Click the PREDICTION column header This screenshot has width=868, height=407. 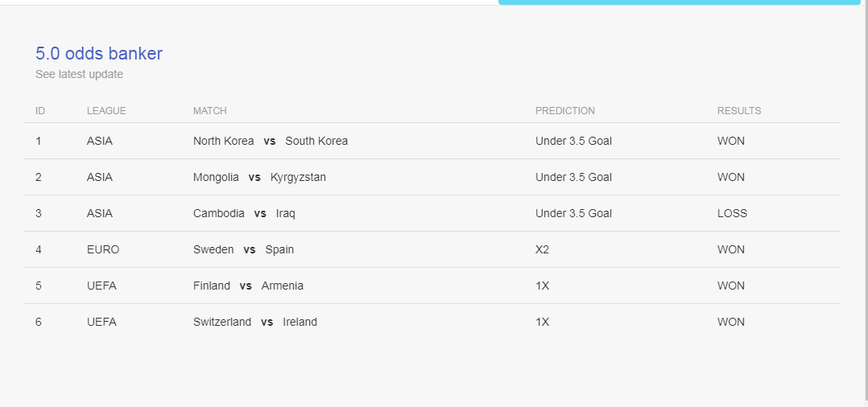pyautogui.click(x=564, y=111)
